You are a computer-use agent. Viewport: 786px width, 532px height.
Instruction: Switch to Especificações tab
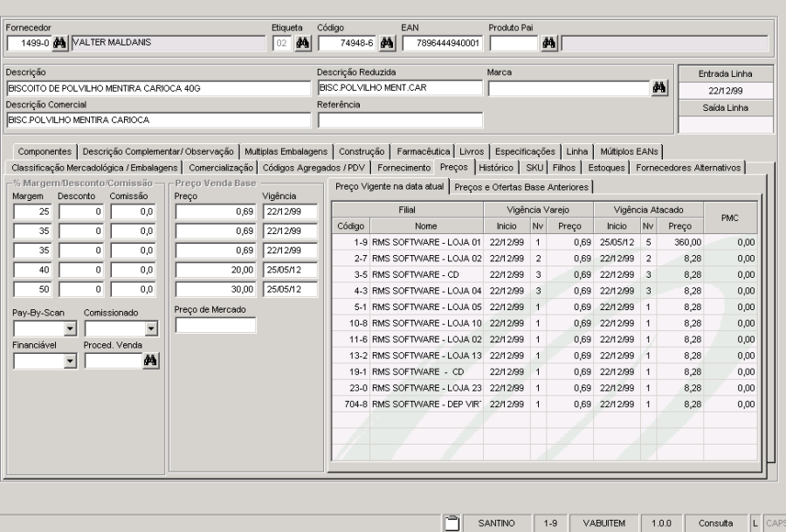coord(525,151)
